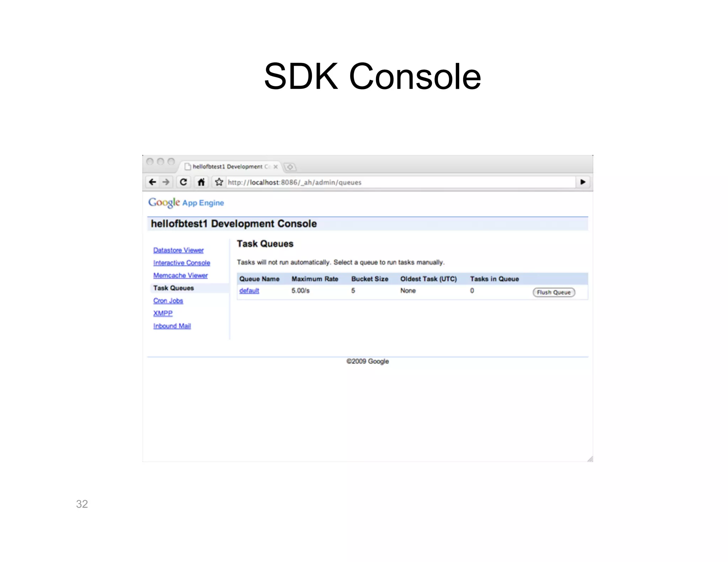The height and width of the screenshot is (562, 728).
Task: Open the Memcache Viewer link
Action: pos(181,275)
